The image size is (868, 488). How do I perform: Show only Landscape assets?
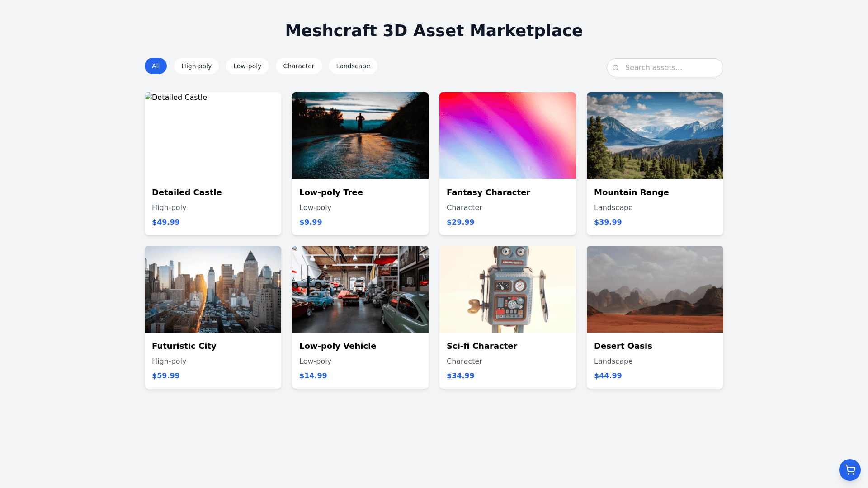click(353, 66)
